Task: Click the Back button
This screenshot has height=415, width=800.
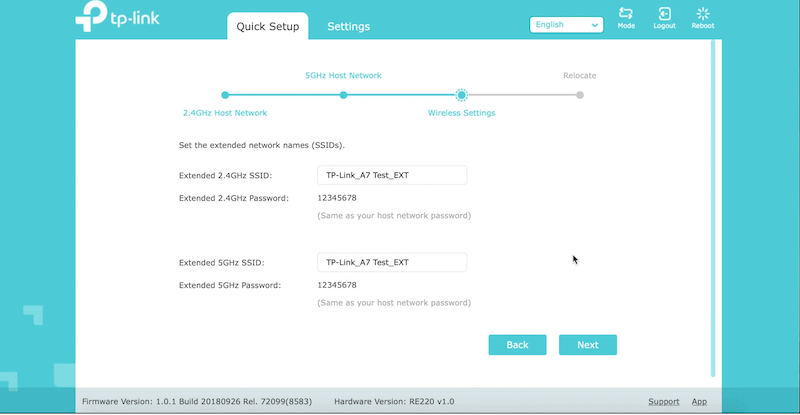Action: [x=517, y=345]
